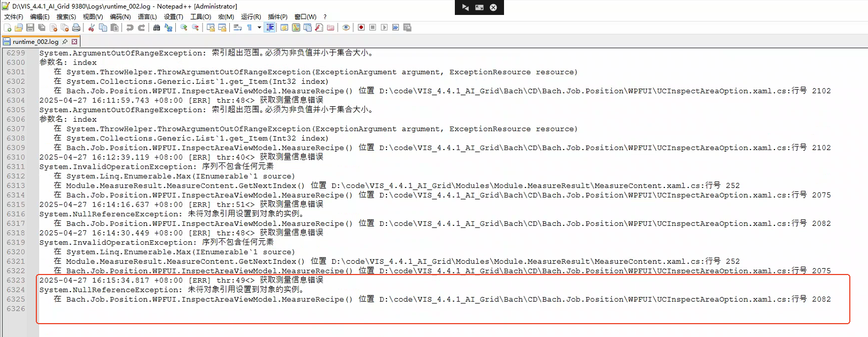Show the Document List panel
Screen dimensions: 868x337
coord(307,27)
